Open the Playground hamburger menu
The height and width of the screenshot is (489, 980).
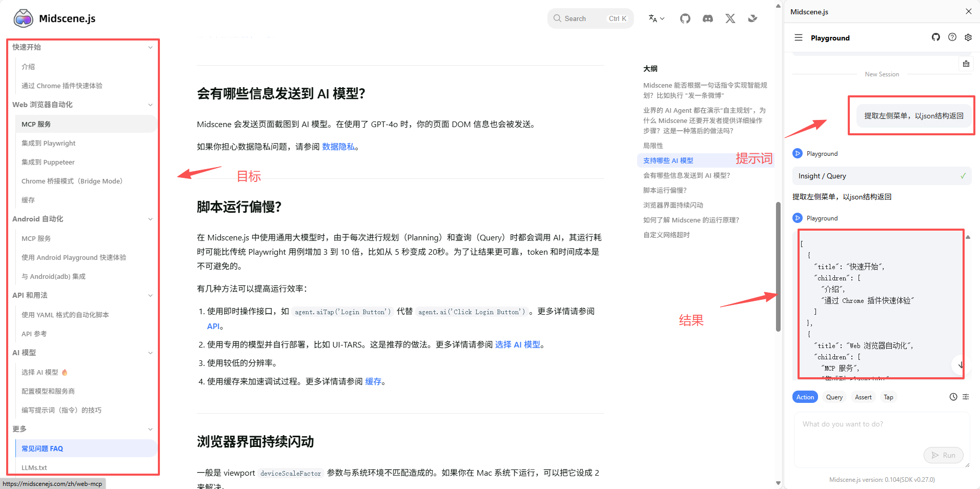[x=799, y=37]
